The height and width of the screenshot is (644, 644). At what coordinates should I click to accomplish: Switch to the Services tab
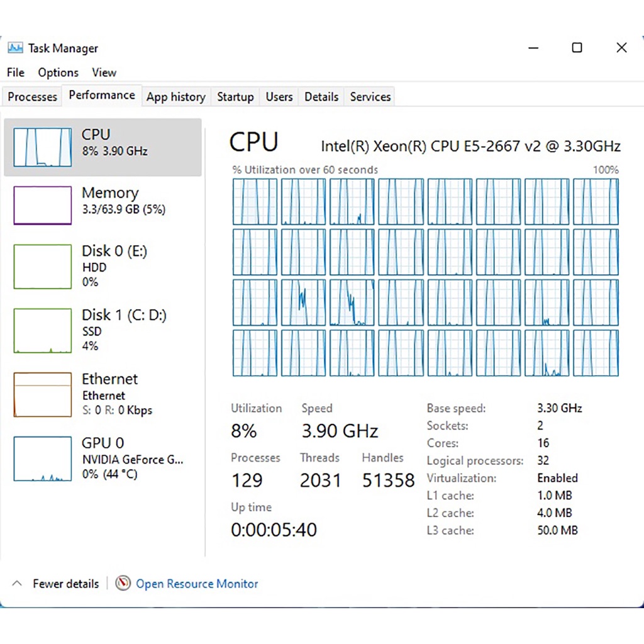tap(370, 97)
